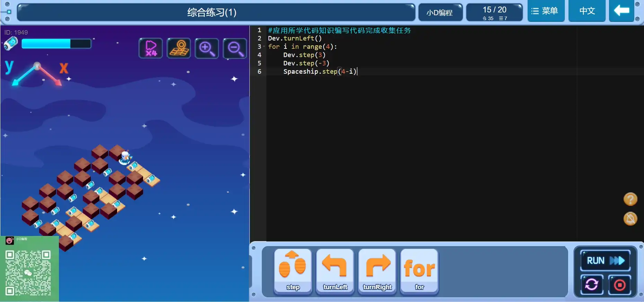This screenshot has height=302, width=644.
Task: Zoom out of the game map
Action: [x=235, y=48]
